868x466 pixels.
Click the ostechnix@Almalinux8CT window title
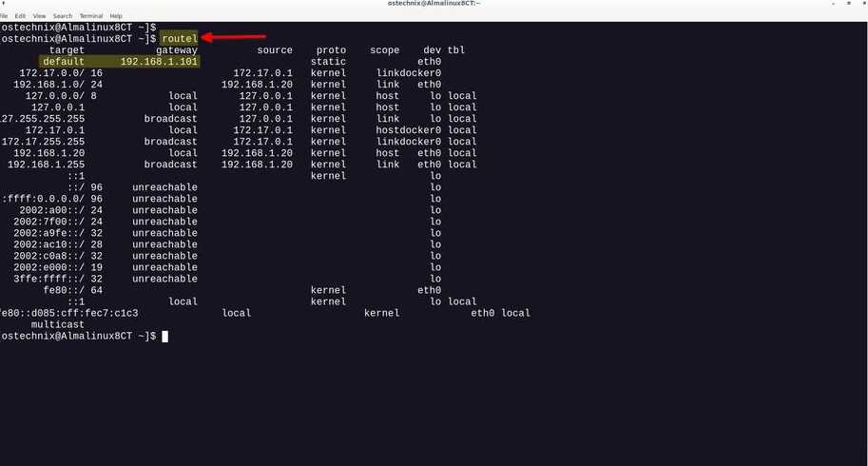tap(434, 3)
